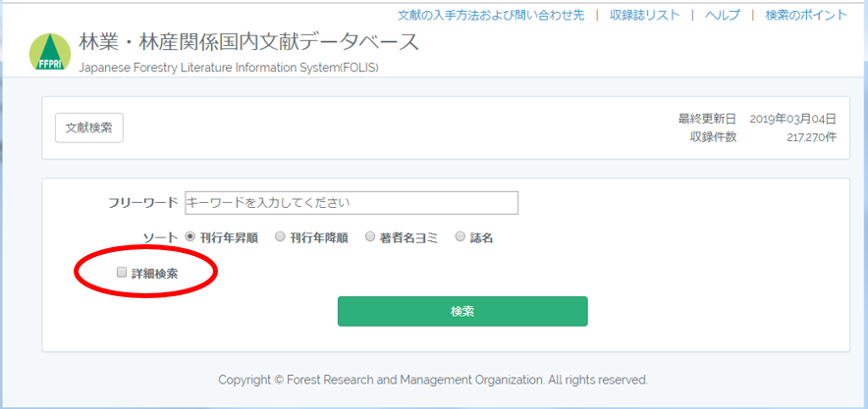Click the 刊行年降順 label text

[319, 238]
